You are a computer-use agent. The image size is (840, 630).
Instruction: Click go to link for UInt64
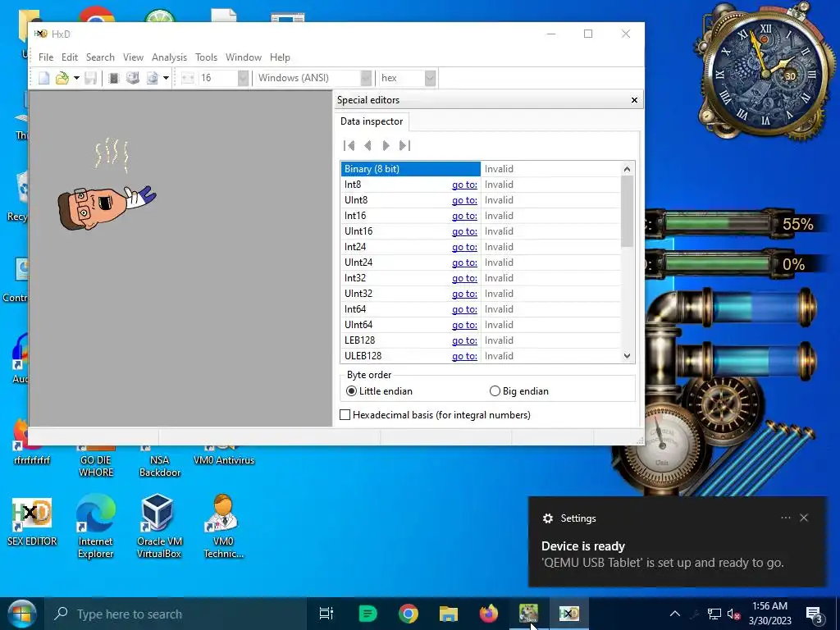(x=464, y=325)
